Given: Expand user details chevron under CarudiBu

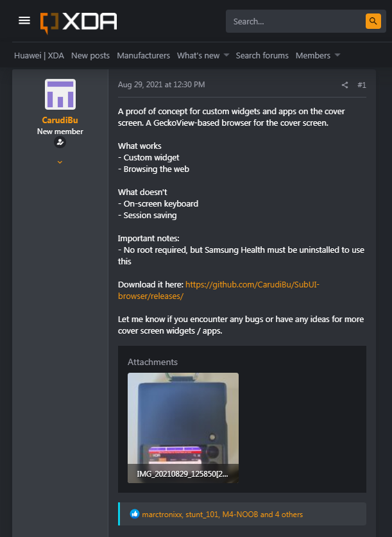Looking at the screenshot, I should point(60,162).
